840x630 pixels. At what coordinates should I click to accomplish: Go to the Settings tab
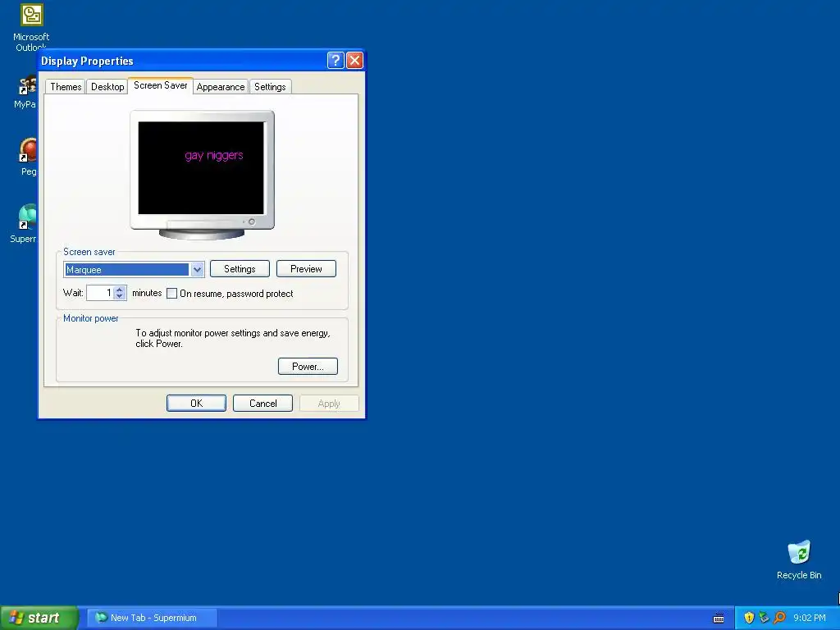click(x=270, y=87)
